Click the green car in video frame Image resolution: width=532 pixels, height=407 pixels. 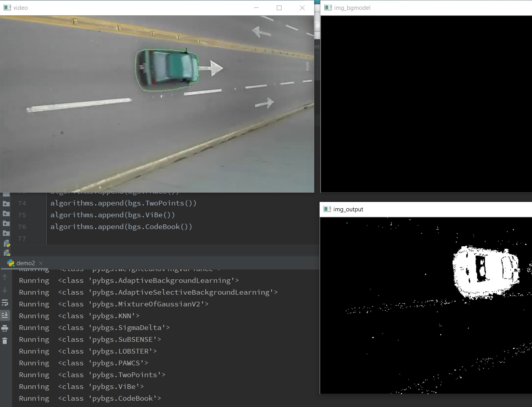167,69
